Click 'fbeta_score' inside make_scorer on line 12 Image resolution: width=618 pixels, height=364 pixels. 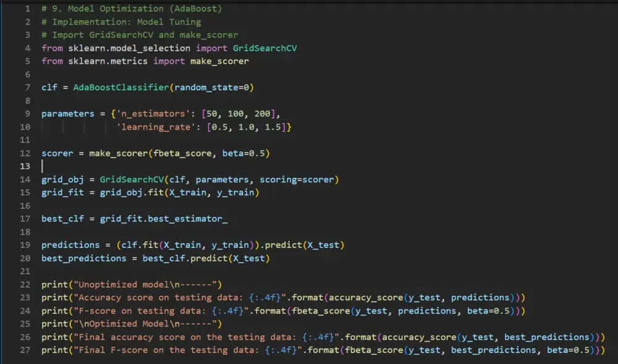[x=182, y=153]
